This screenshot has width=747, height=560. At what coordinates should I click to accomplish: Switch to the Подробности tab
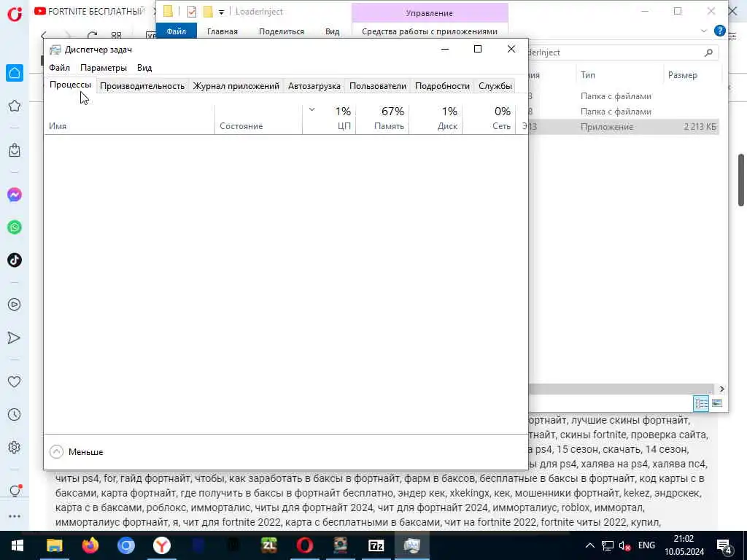(442, 86)
